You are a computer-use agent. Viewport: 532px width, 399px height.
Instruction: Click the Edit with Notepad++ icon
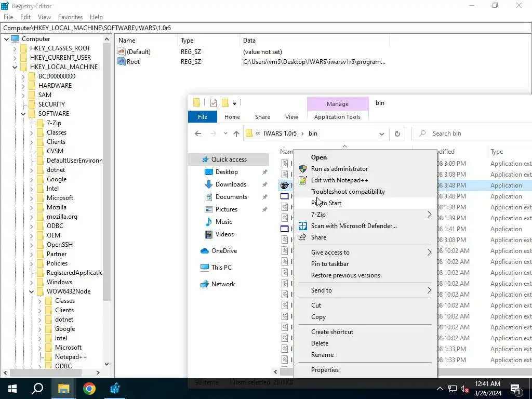pos(303,180)
